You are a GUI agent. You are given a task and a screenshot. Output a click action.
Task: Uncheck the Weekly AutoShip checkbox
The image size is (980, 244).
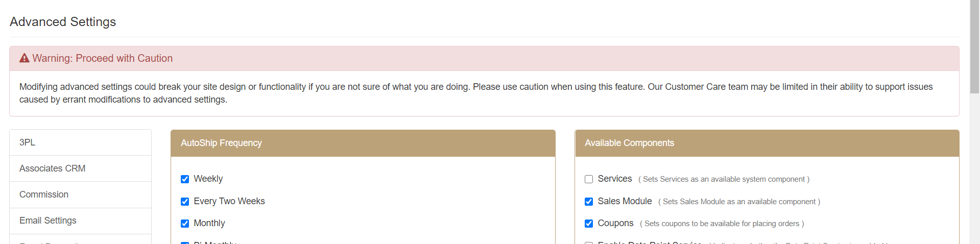point(185,179)
